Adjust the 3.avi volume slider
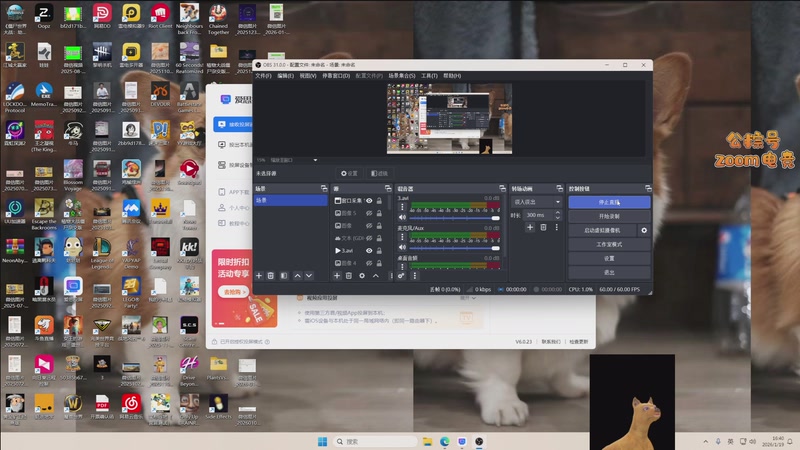 455,218
